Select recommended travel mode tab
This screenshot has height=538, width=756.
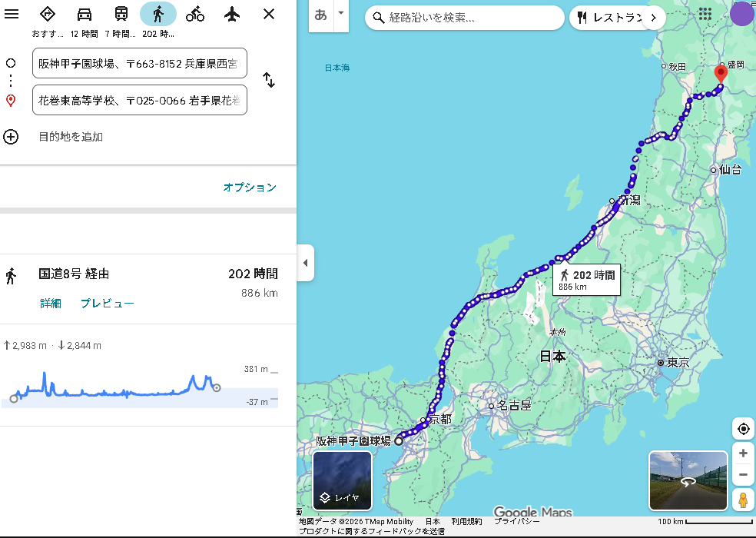[x=48, y=14]
